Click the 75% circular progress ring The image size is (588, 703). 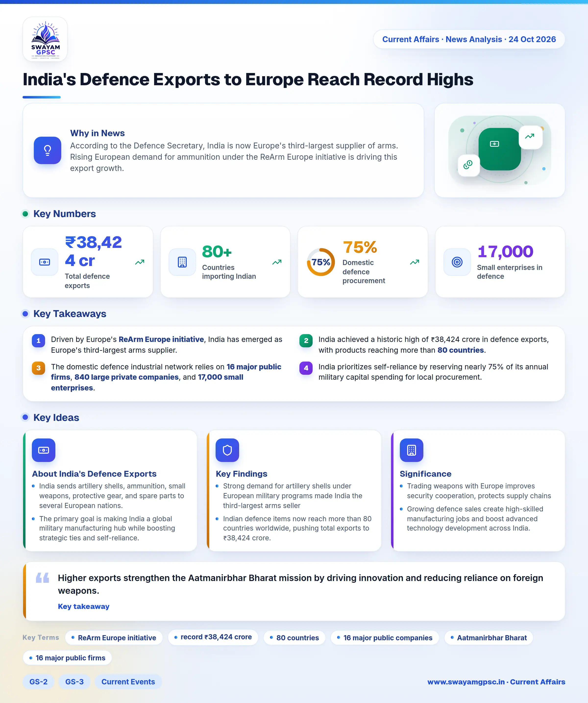321,262
